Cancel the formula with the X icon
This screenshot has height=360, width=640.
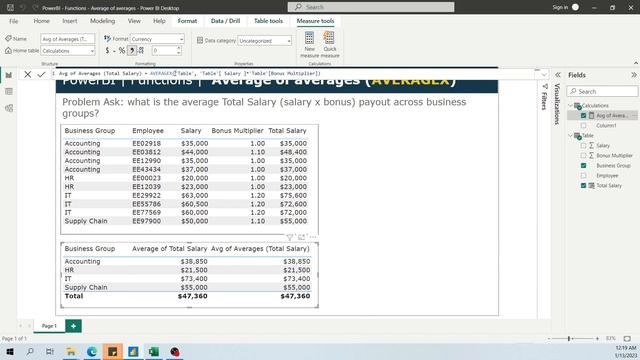point(27,74)
